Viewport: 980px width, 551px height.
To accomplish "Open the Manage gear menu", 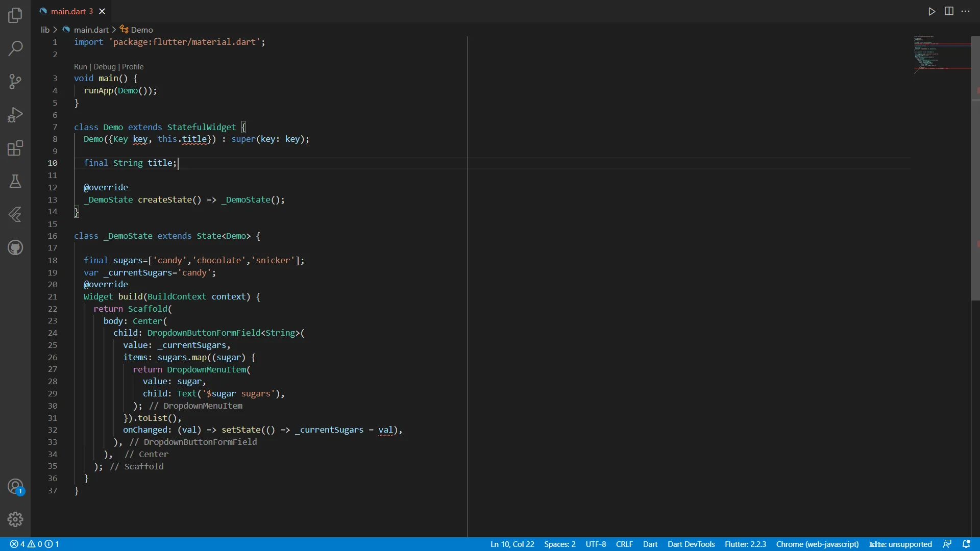I will 15,519.
